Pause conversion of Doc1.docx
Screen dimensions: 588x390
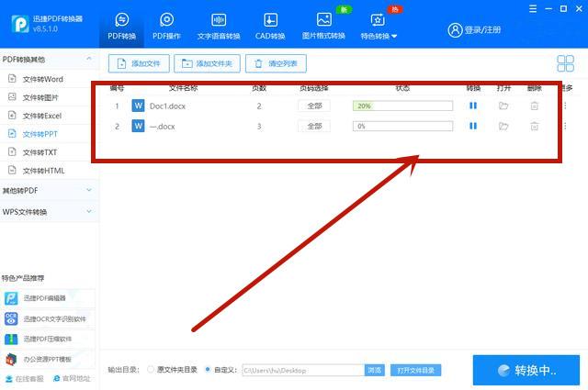(x=473, y=106)
